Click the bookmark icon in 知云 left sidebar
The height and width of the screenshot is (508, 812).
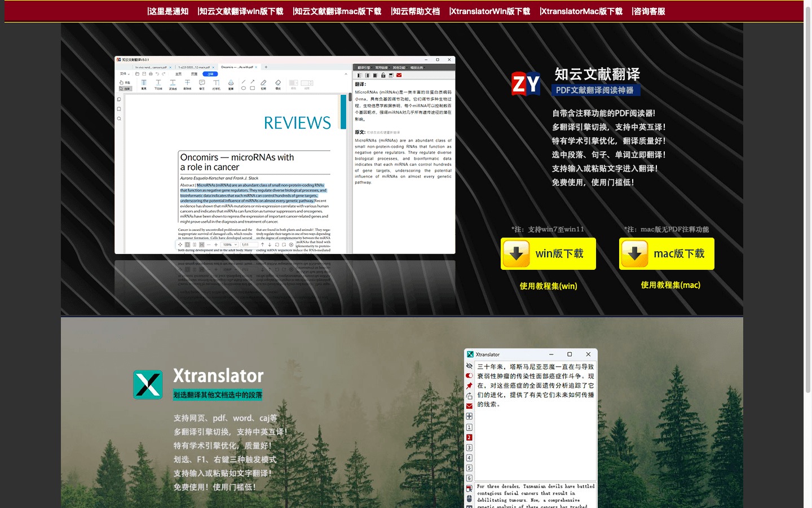click(119, 109)
